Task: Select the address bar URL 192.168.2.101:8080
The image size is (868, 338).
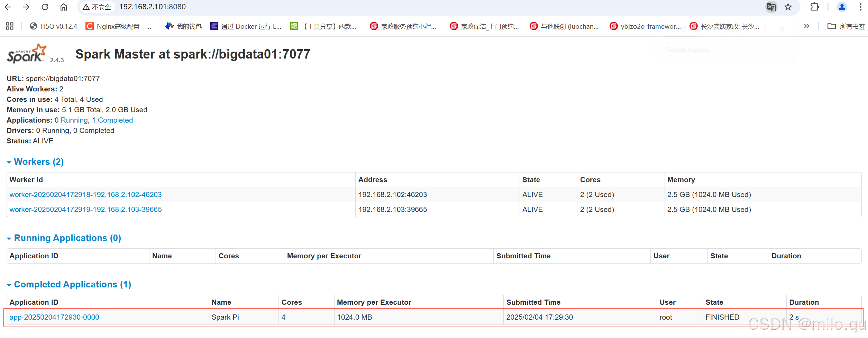Action: point(153,7)
